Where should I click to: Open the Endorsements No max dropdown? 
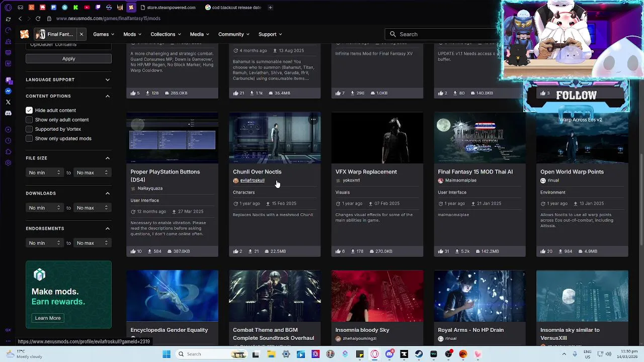93,243
